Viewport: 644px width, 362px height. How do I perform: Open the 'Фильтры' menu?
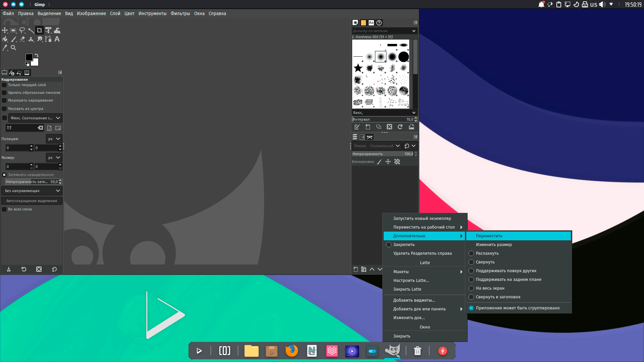[x=180, y=13]
